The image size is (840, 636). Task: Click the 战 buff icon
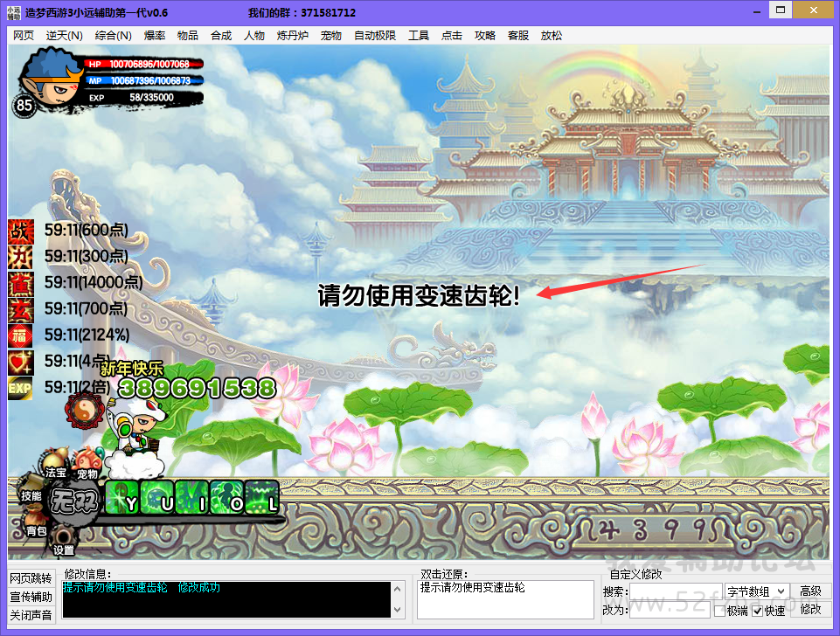coord(20,232)
